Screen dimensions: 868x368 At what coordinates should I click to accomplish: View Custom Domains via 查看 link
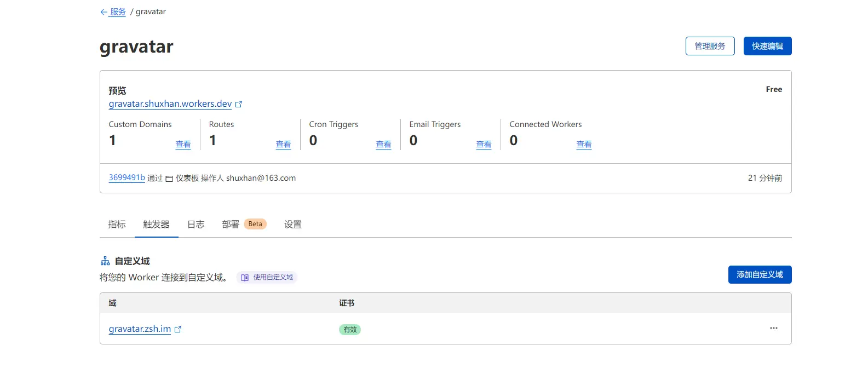(x=183, y=145)
